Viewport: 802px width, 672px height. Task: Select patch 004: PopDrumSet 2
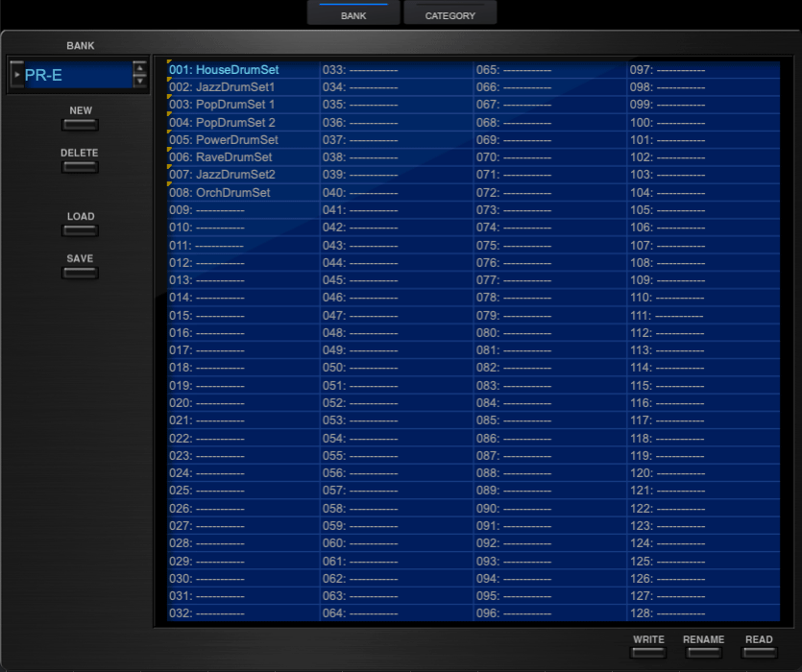click(x=243, y=122)
